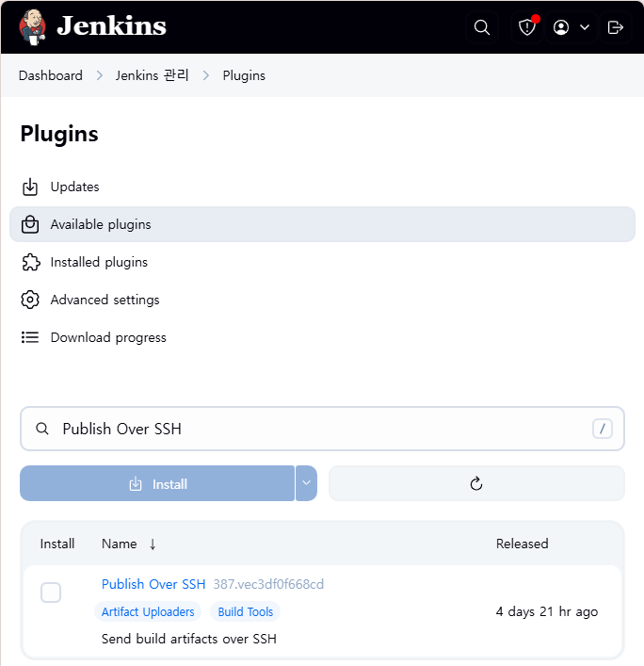Open the Publish Over SSH plugin link
The height and width of the screenshot is (666, 644).
(x=153, y=584)
